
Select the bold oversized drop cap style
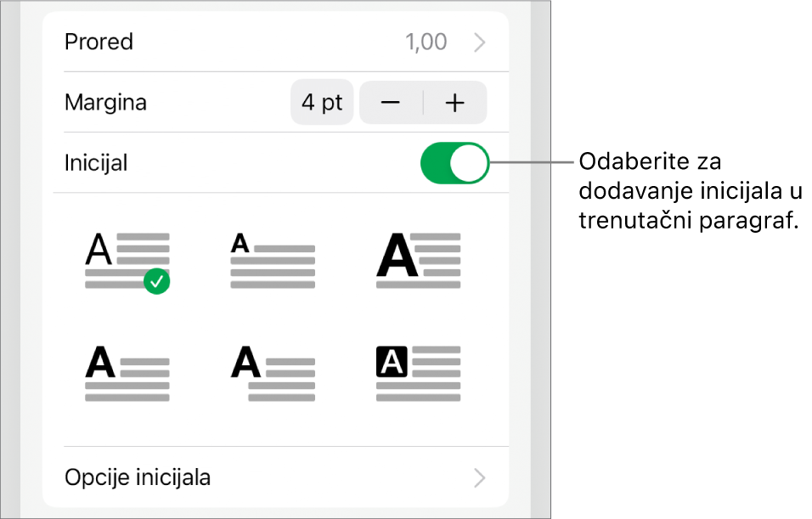tap(419, 261)
